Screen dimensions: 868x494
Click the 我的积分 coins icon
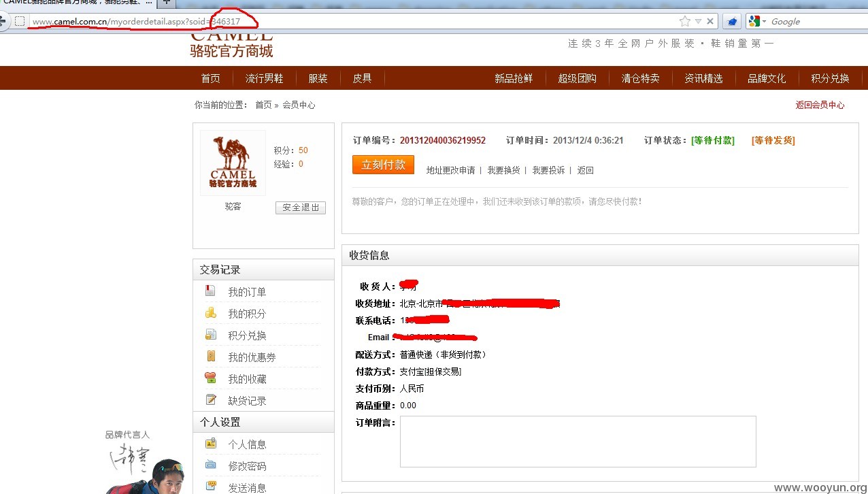click(x=211, y=312)
